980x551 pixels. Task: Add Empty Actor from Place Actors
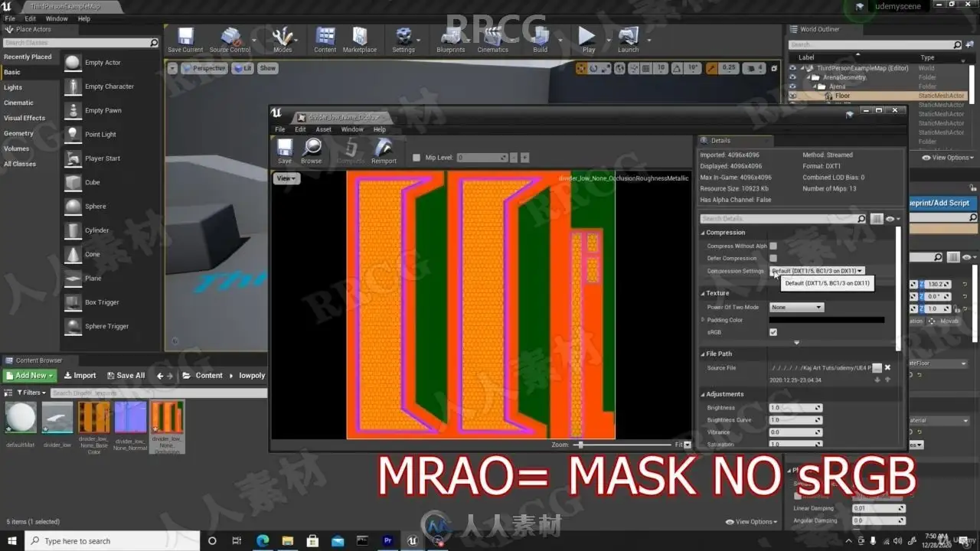103,63
